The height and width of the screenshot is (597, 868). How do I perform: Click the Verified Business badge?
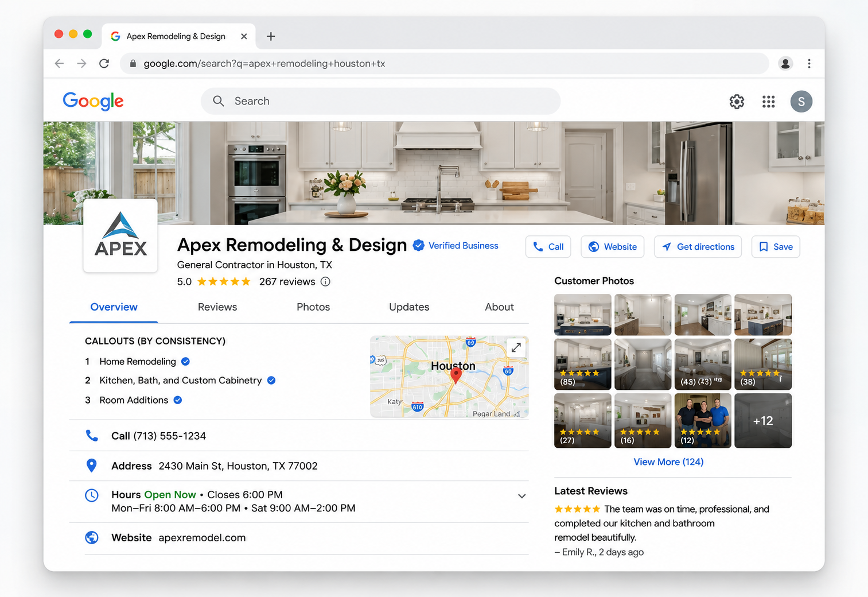[456, 246]
